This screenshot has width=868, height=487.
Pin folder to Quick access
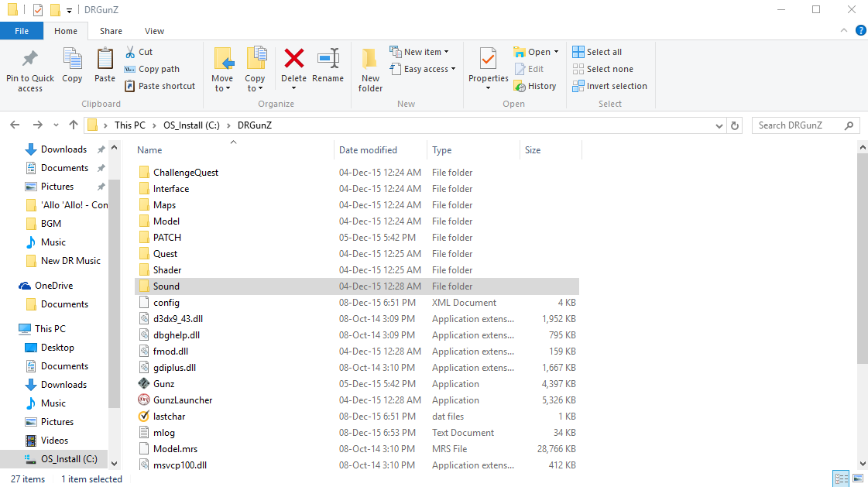tap(30, 70)
